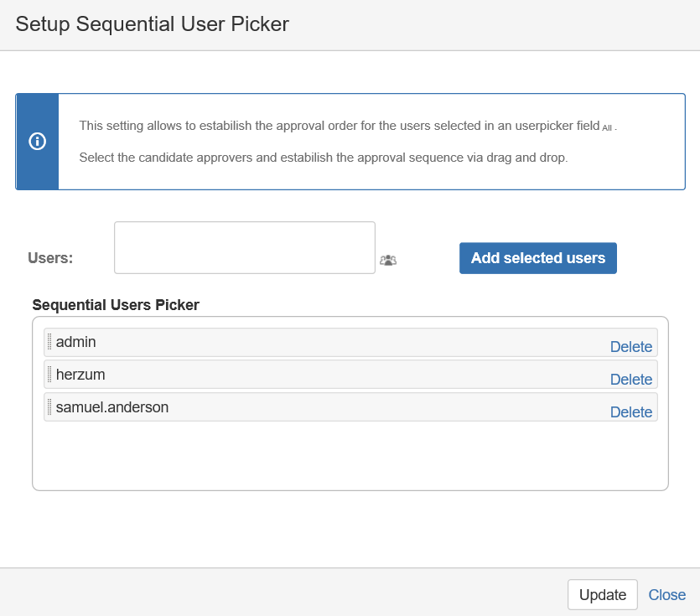
Task: Click the drag handle for samuel.anderson
Action: click(49, 407)
